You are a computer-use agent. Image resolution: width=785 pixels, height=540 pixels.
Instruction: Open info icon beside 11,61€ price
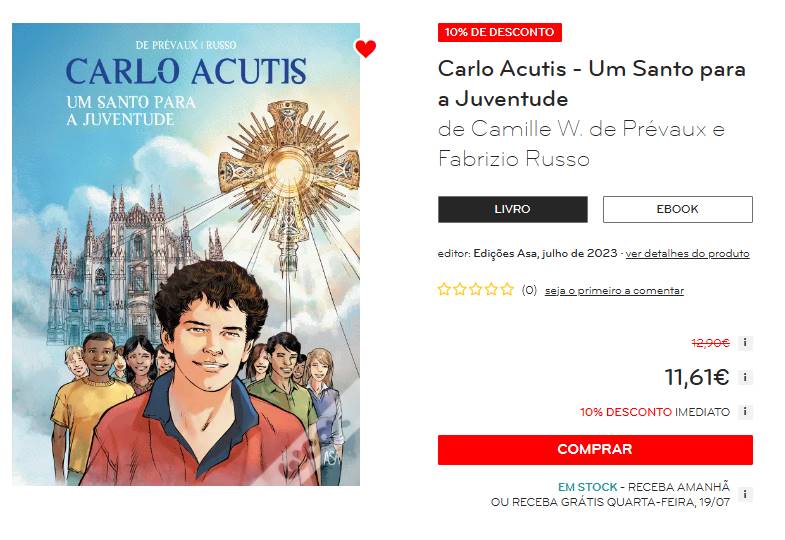coord(745,377)
